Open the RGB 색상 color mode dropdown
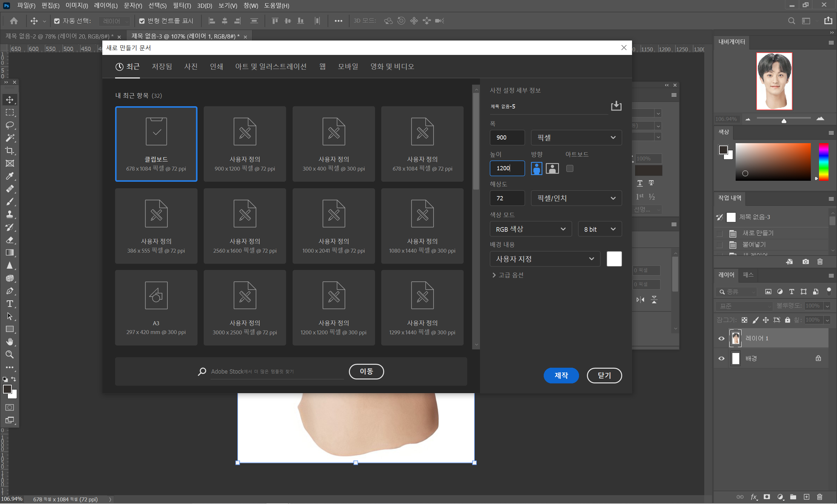This screenshot has height=504, width=837. (530, 229)
